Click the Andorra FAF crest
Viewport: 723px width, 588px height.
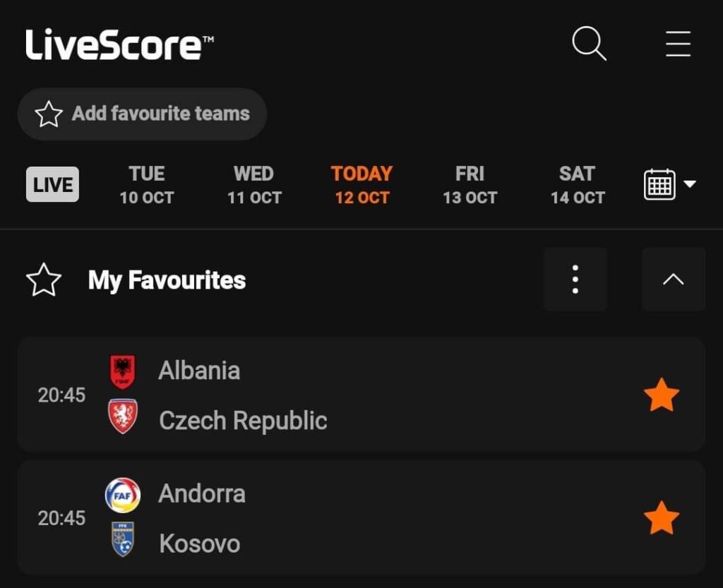tap(123, 496)
